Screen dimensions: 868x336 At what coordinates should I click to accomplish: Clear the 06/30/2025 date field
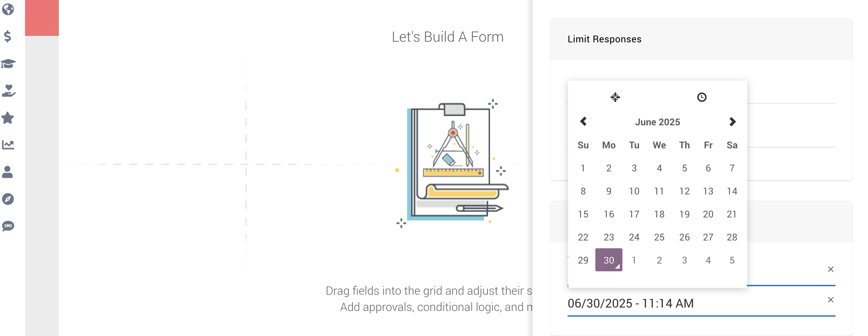click(831, 300)
